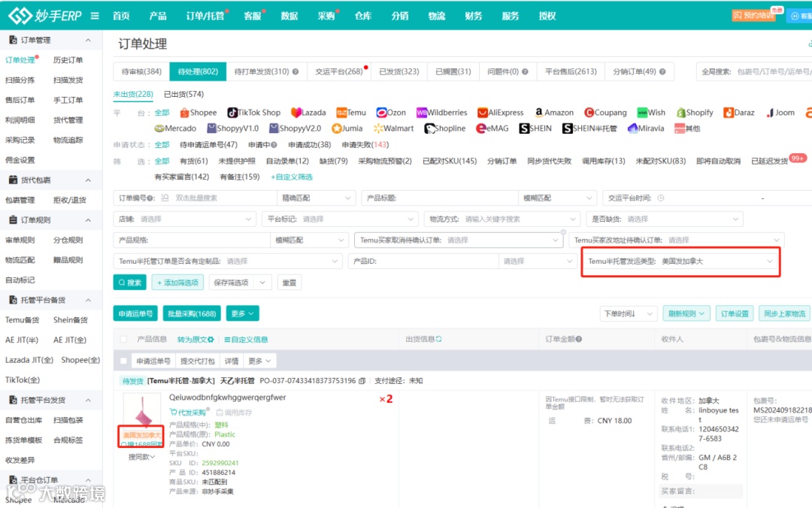Open 历史订单 in sidebar
This screenshot has width=812, height=508.
click(x=68, y=60)
